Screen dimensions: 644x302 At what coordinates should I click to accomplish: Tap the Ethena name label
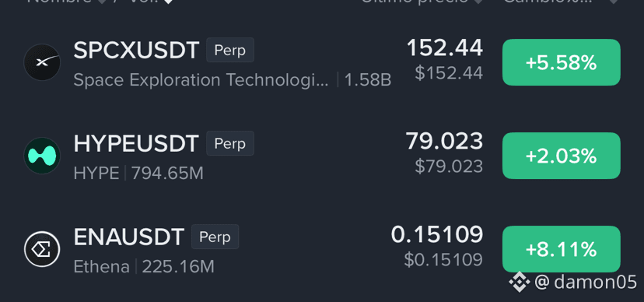(101, 267)
